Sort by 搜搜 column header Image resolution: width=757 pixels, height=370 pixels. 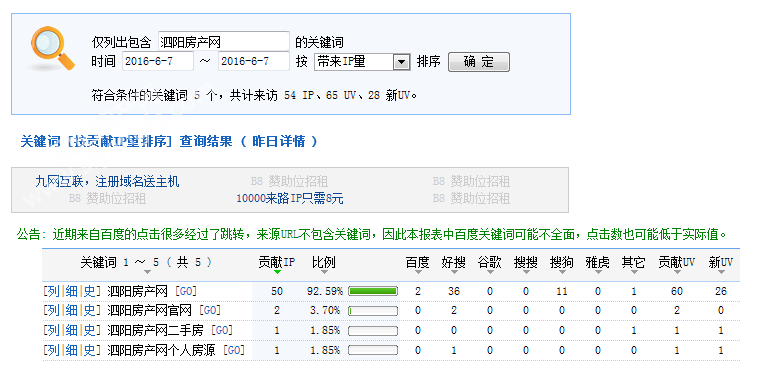(x=526, y=262)
